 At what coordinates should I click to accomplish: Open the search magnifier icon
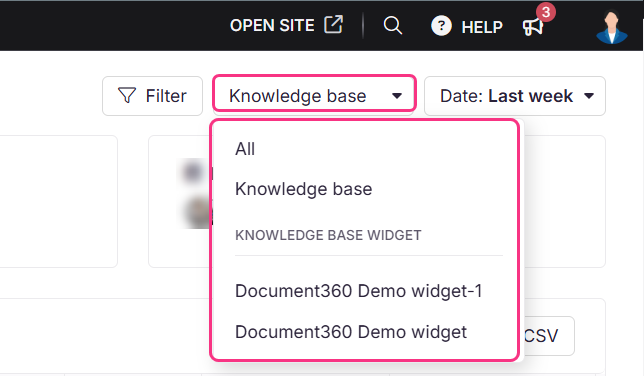click(393, 25)
